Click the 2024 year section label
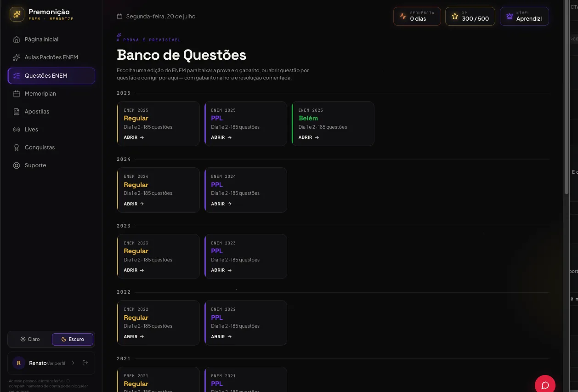 pyautogui.click(x=124, y=159)
